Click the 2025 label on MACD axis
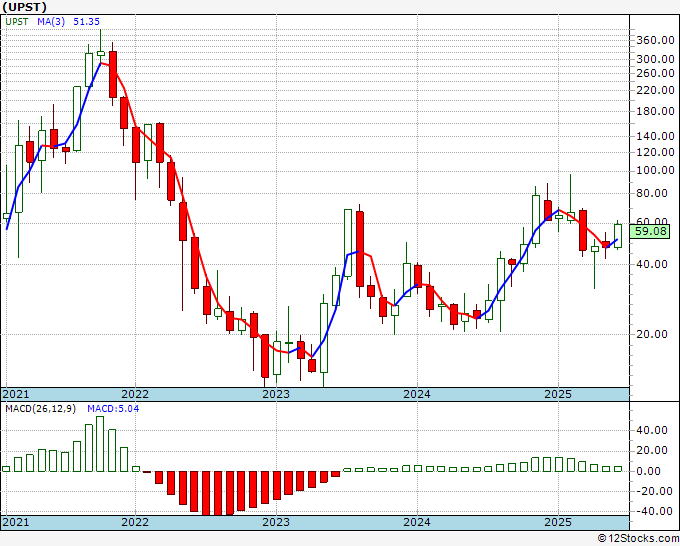Image resolution: width=680 pixels, height=546 pixels. (558, 522)
